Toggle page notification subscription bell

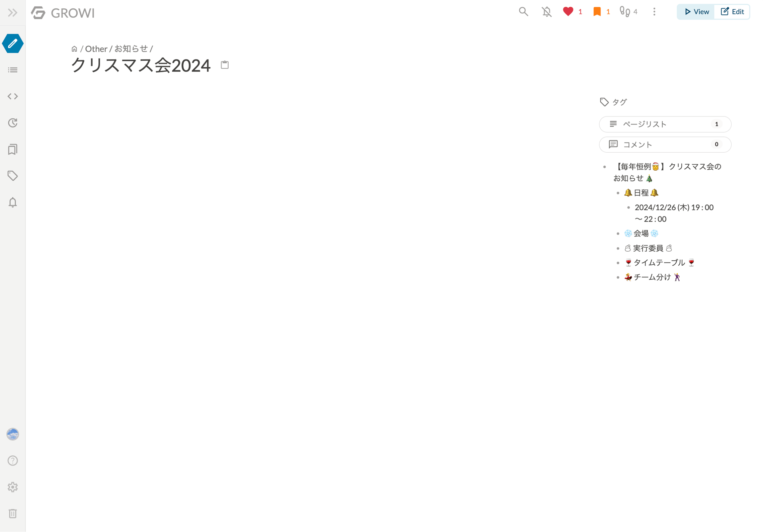click(546, 12)
